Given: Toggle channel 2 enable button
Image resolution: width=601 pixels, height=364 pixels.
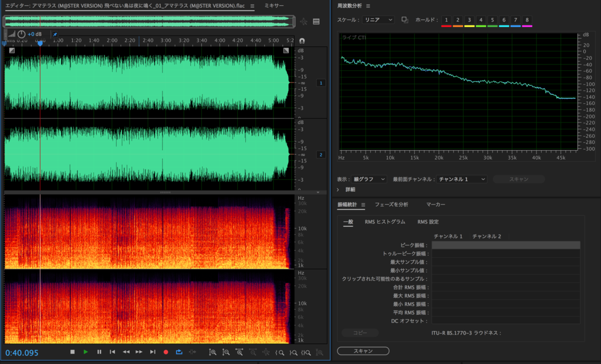Looking at the screenshot, I should coord(321,155).
